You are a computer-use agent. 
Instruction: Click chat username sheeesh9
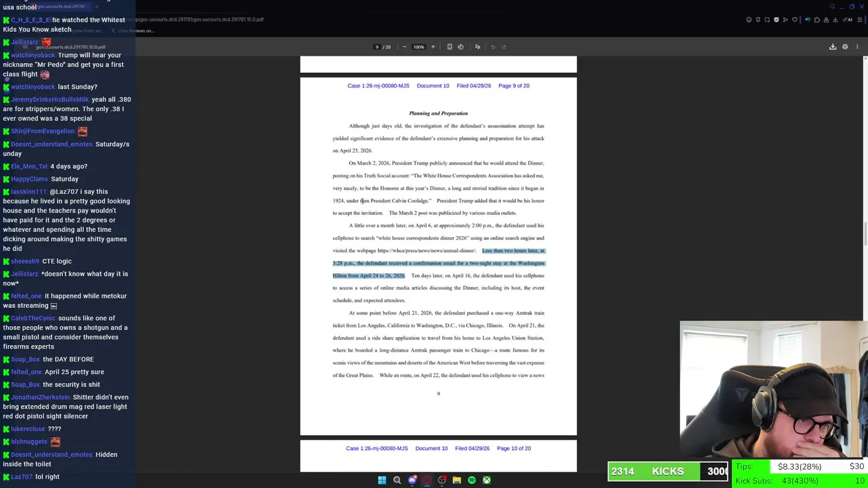(25, 262)
